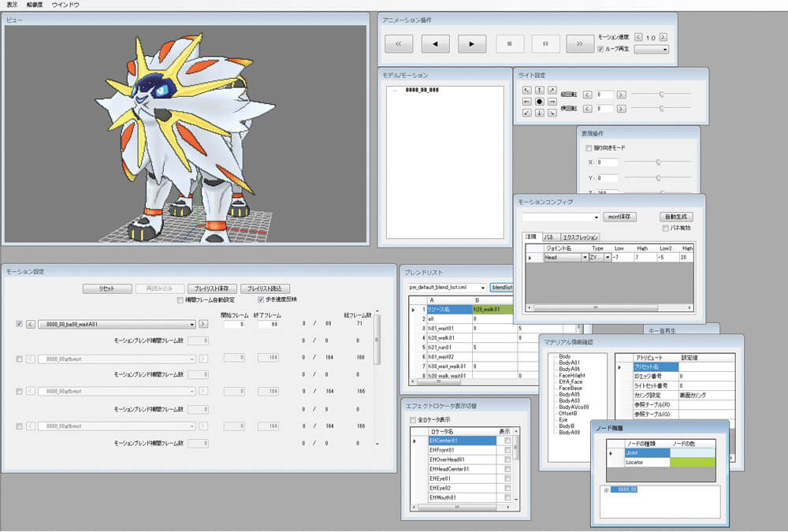Open the 表示 menu
The width and height of the screenshot is (788, 532).
click(12, 5)
